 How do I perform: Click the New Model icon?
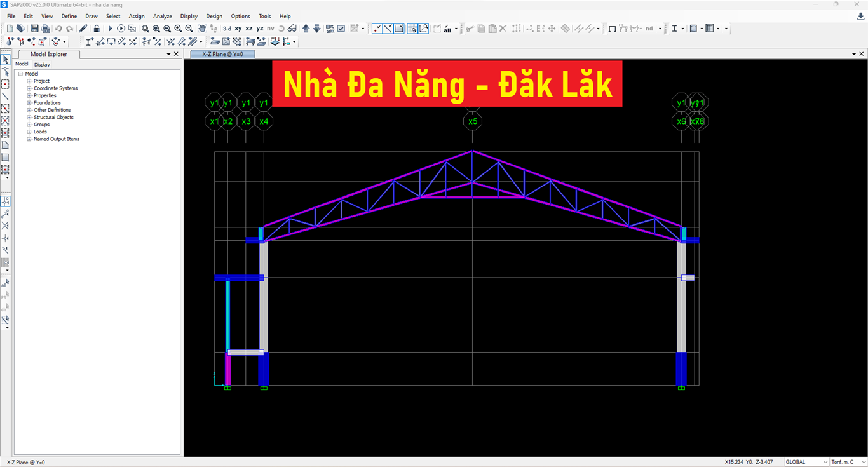[x=10, y=29]
